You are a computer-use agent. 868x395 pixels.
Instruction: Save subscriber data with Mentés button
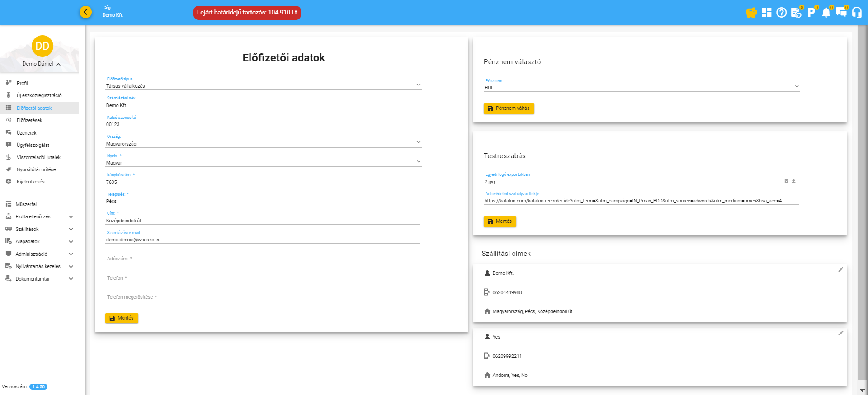coord(122,318)
